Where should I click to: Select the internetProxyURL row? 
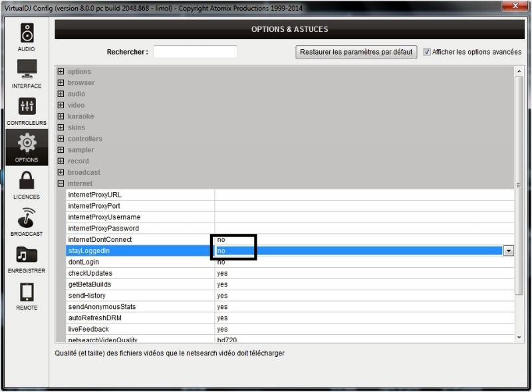(290, 195)
